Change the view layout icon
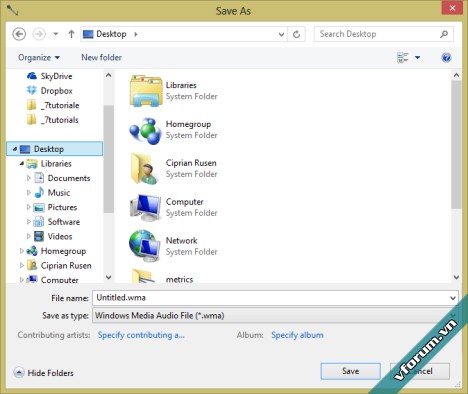 (402, 58)
